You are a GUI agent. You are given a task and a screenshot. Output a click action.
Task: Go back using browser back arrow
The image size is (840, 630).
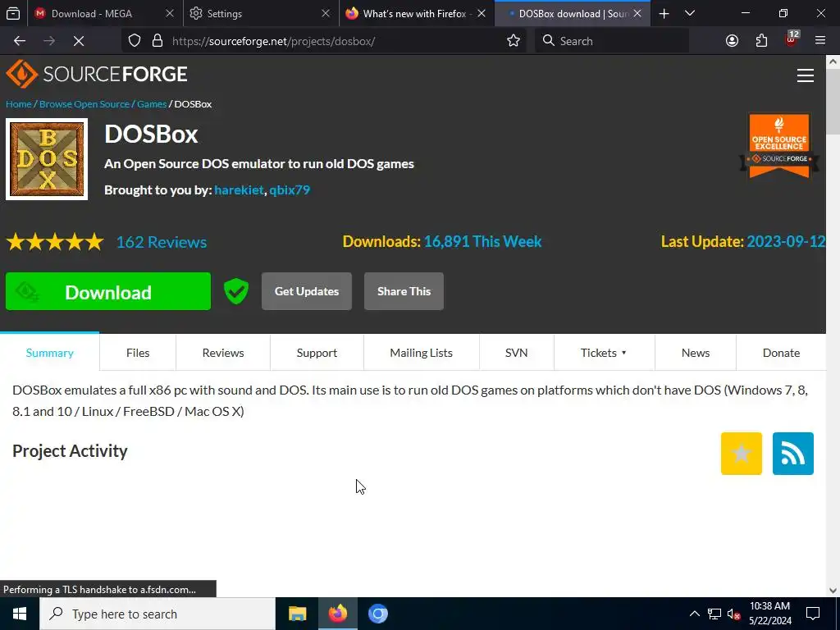pyautogui.click(x=20, y=41)
